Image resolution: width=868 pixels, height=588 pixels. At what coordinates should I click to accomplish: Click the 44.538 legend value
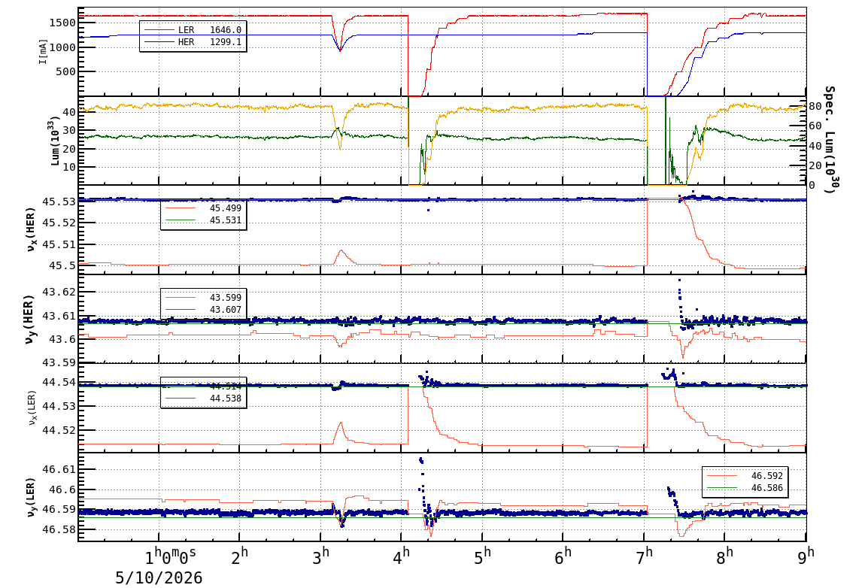point(226,399)
